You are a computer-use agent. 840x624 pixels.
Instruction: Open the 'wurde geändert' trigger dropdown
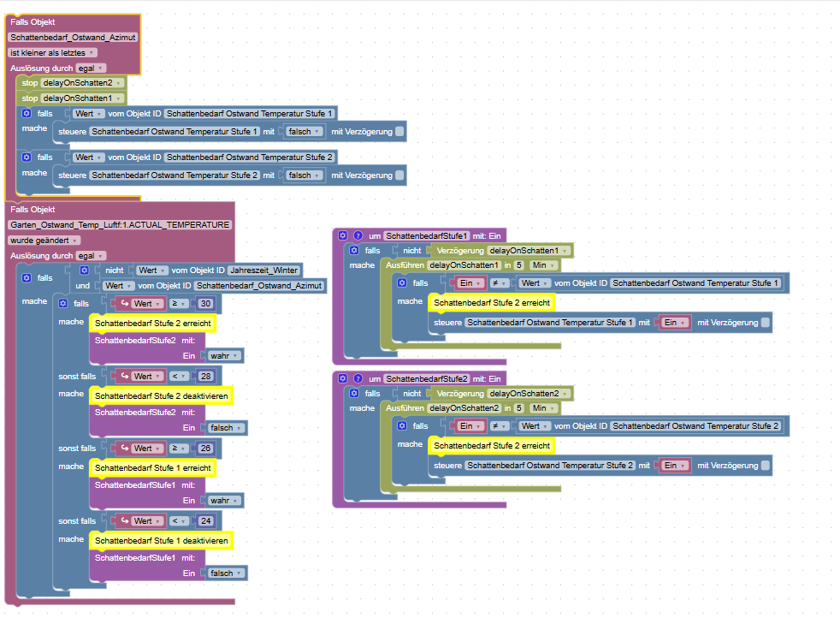[x=44, y=241]
